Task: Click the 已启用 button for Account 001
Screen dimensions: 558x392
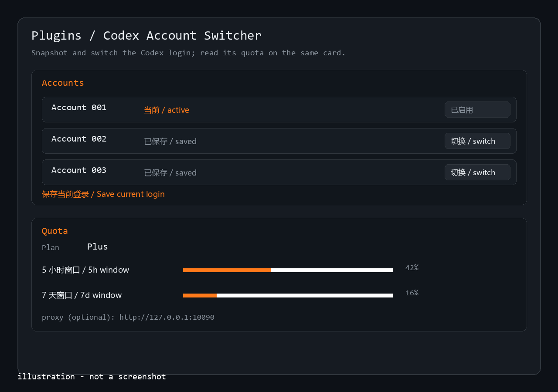Action: (x=477, y=110)
